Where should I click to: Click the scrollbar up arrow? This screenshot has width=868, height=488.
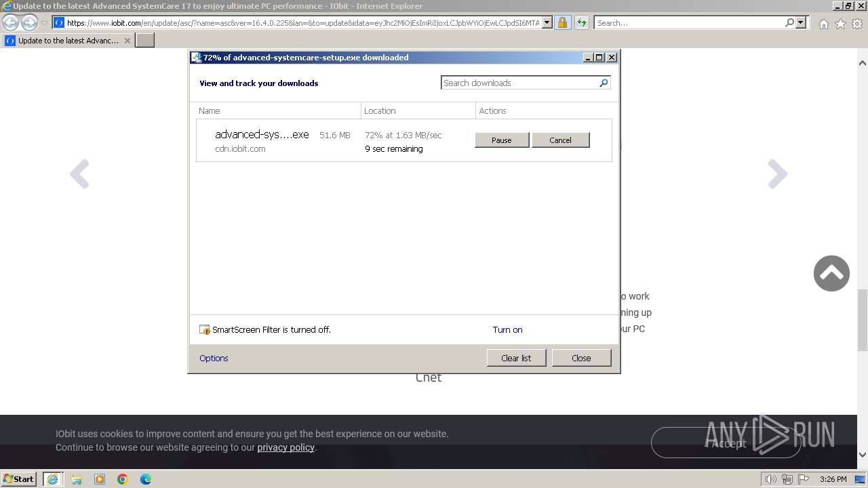pyautogui.click(x=862, y=63)
